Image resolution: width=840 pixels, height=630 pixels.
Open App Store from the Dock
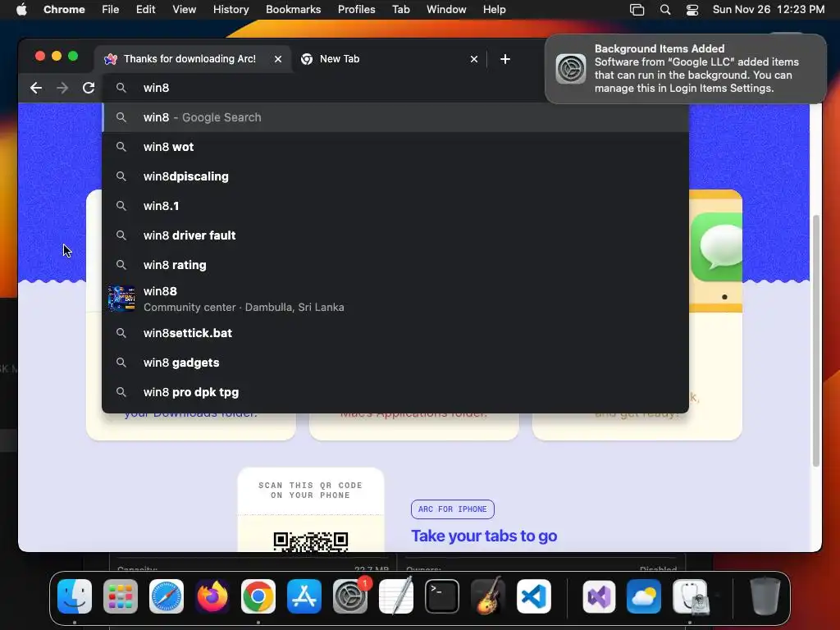[x=304, y=596]
